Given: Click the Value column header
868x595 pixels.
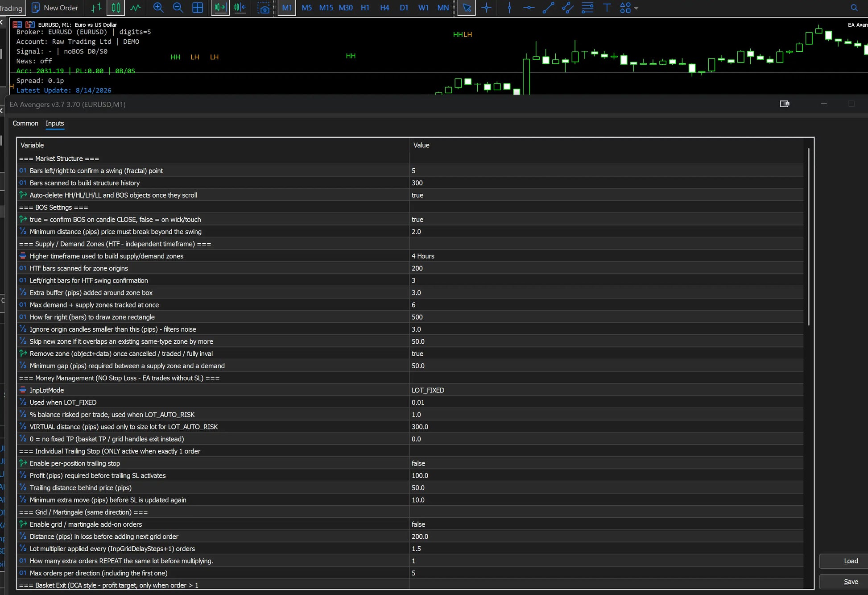Looking at the screenshot, I should click(606, 145).
